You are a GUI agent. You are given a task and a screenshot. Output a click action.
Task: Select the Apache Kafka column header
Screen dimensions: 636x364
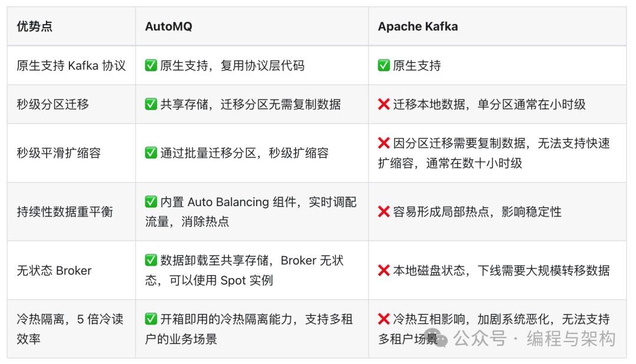tap(418, 27)
